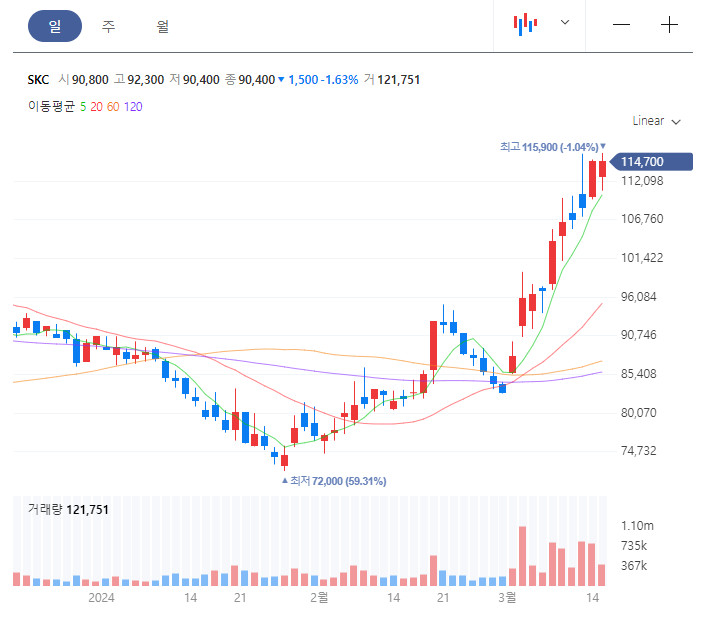Click the closing price 종 90,400

pos(250,80)
